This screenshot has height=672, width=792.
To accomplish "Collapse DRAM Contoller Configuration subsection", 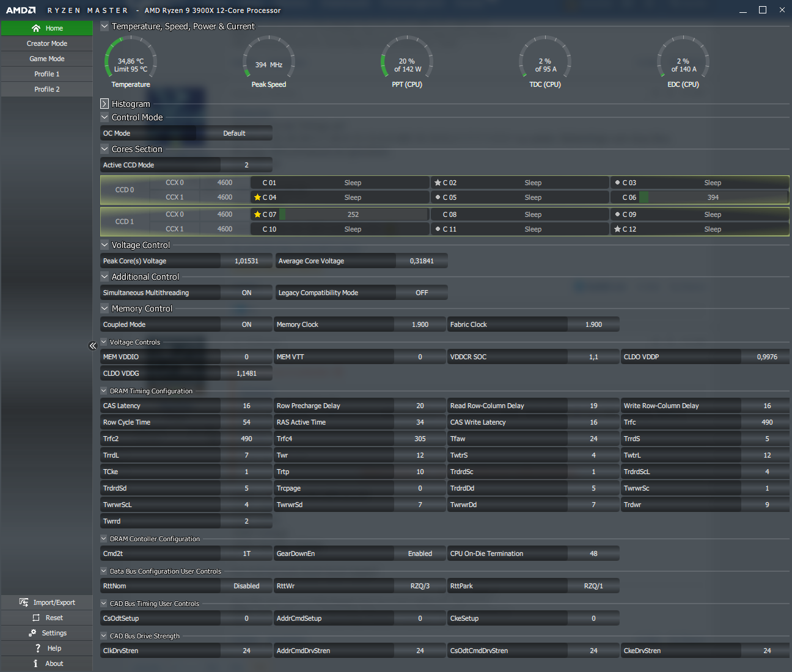I will 104,539.
